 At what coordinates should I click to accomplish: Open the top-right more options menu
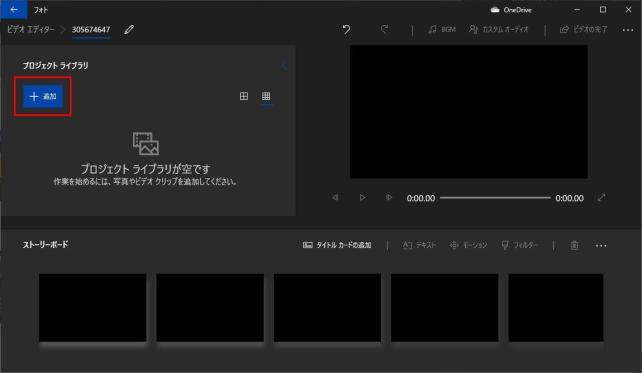628,30
